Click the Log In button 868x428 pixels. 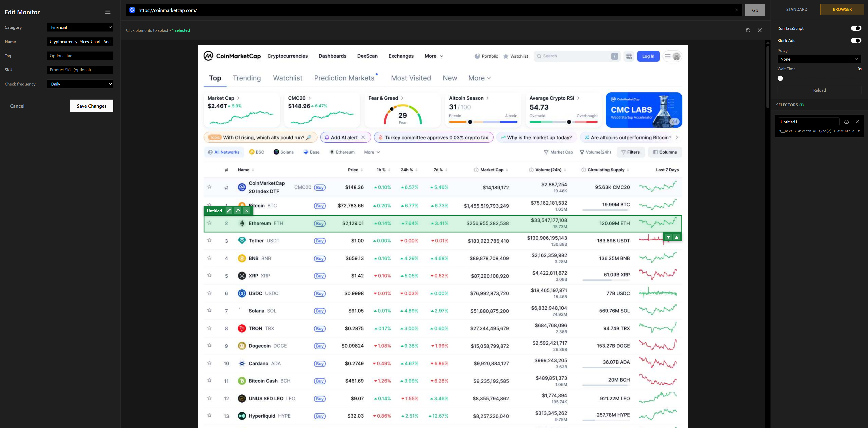pos(648,56)
